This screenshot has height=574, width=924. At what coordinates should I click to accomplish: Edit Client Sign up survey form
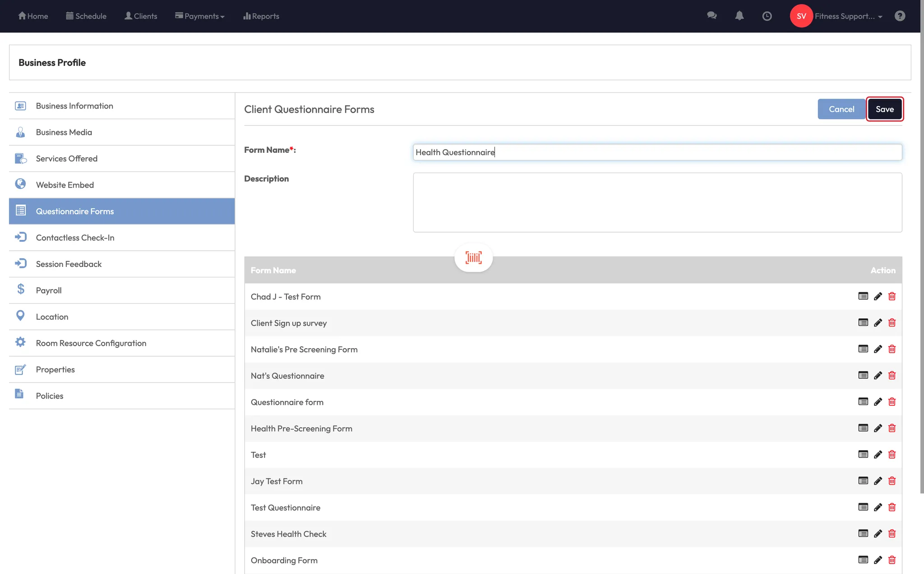[878, 323]
